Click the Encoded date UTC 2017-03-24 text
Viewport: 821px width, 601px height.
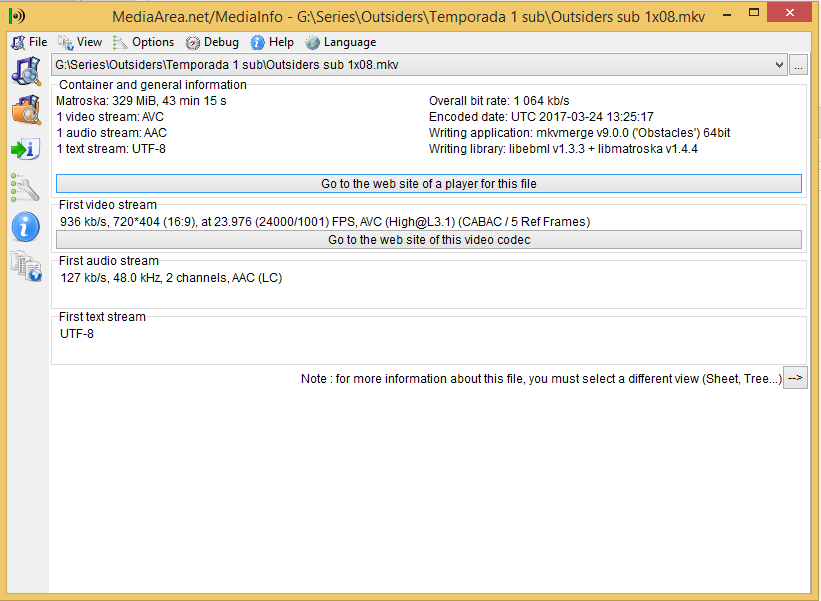click(x=541, y=117)
